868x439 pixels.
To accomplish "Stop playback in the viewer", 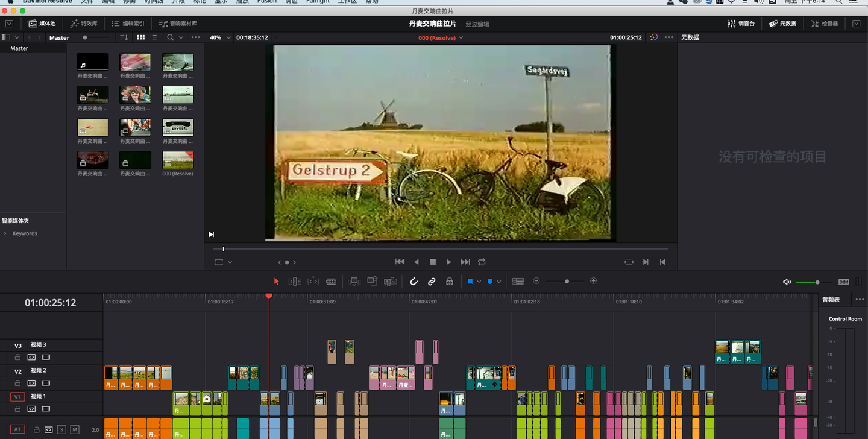I will pos(433,262).
